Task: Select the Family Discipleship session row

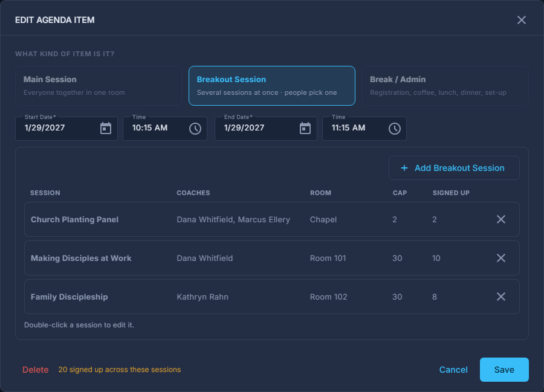Action: (271, 297)
